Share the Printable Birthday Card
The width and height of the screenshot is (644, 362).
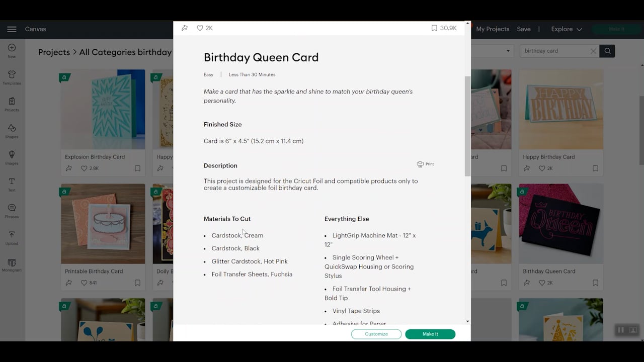point(69,283)
